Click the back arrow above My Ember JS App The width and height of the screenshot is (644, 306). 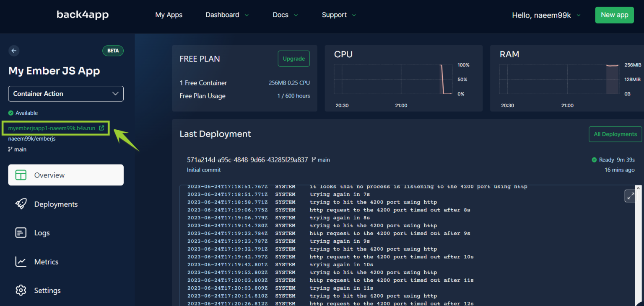14,51
